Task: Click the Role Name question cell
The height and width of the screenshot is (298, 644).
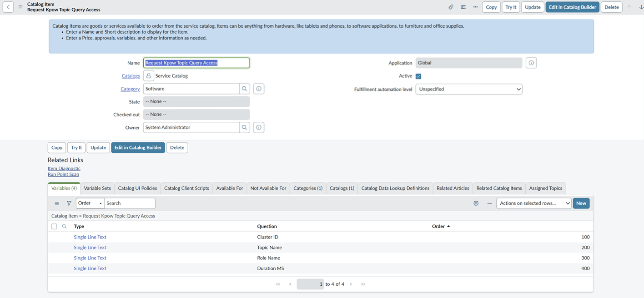Action: click(x=268, y=258)
